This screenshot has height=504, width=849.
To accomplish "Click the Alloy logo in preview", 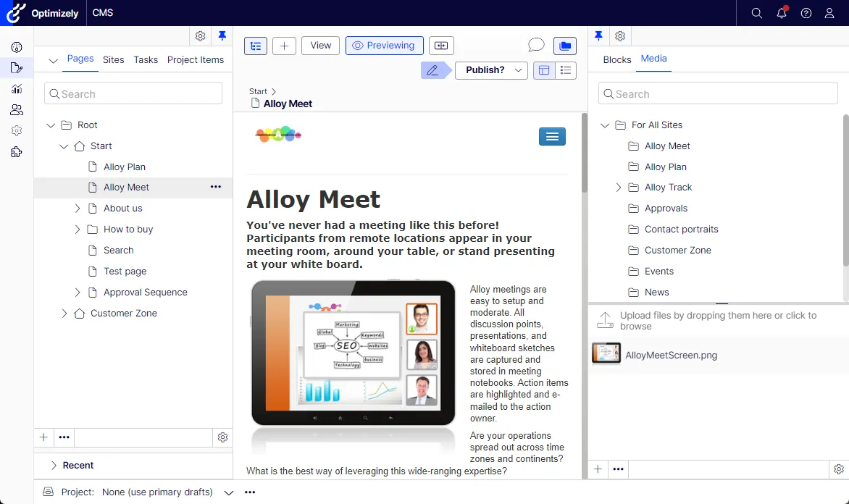I will (x=277, y=134).
